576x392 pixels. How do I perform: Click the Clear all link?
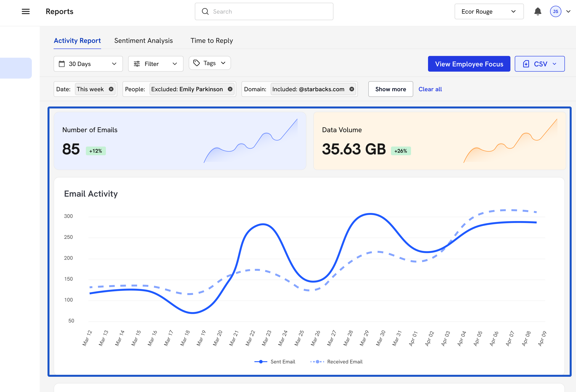tap(430, 89)
